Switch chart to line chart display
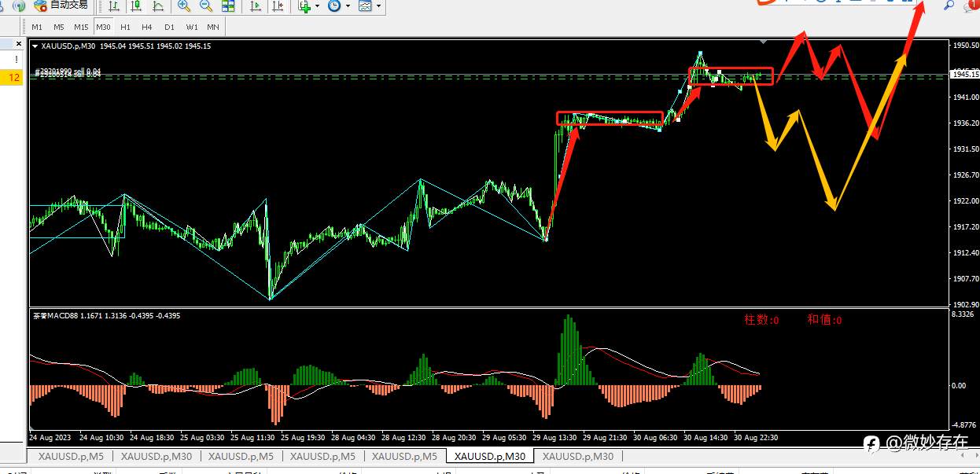Screen dimensions: 980x474 158,6
